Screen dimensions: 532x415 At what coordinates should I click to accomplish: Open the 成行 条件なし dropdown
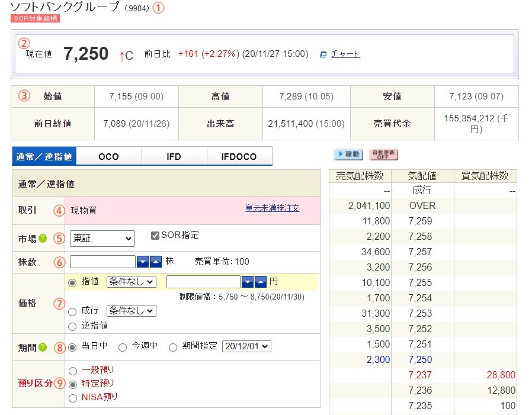coord(132,311)
